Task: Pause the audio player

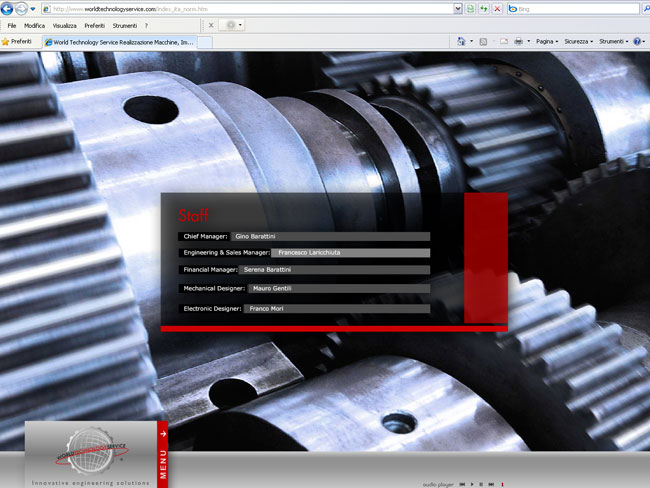Action: point(481,484)
